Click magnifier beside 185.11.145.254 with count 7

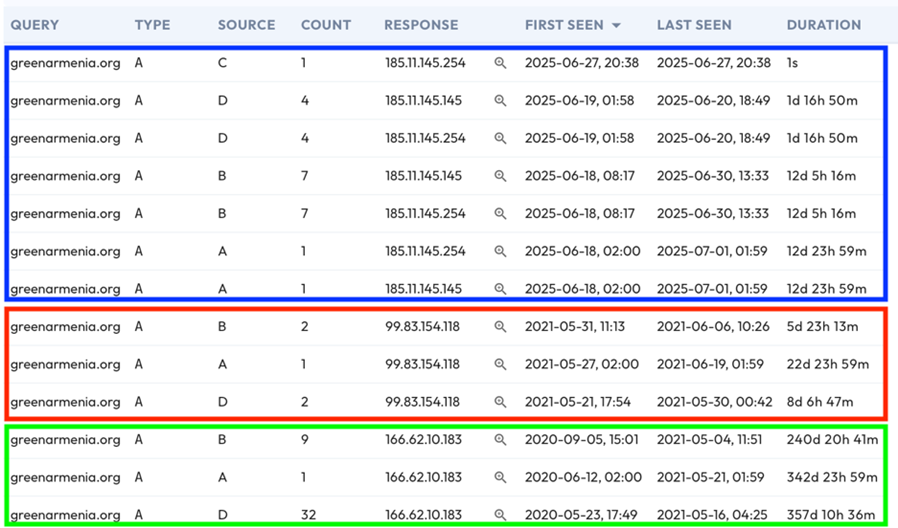(500, 214)
